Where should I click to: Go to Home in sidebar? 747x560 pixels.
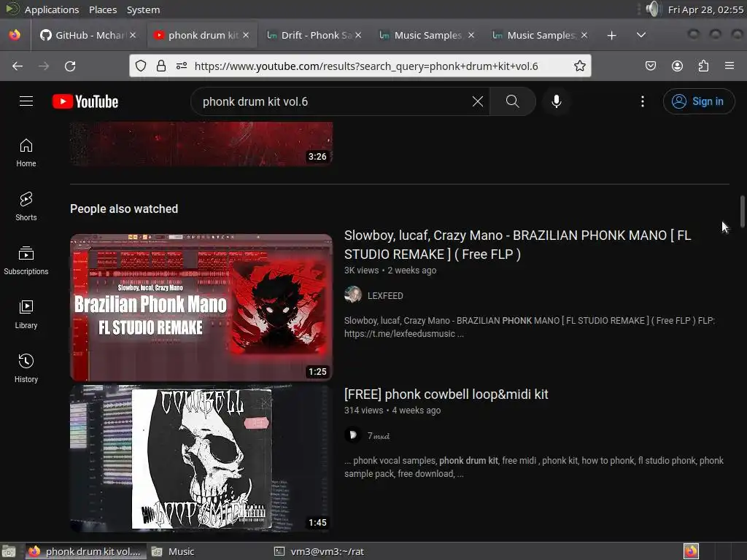pyautogui.click(x=26, y=152)
